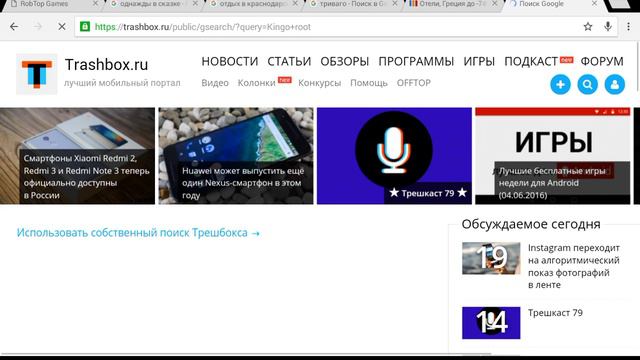Click the Трешкаст thumbnail with 14
Image resolution: width=640 pixels, height=360 pixels.
(x=491, y=323)
